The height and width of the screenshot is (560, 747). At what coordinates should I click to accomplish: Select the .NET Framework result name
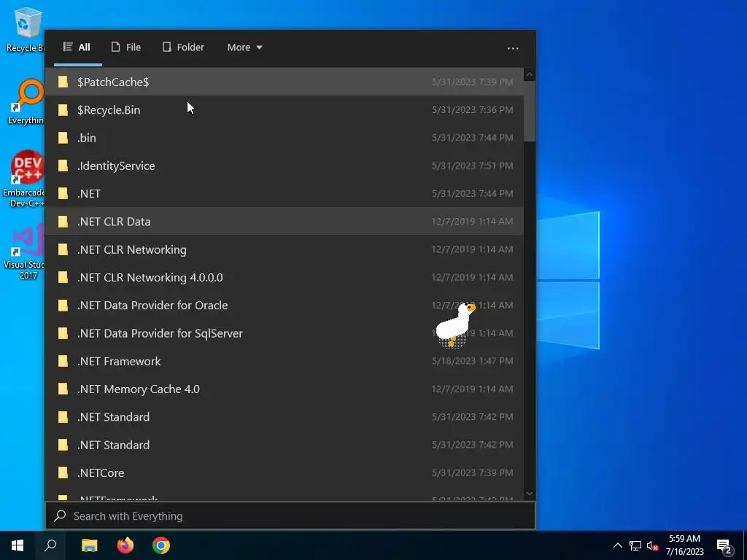119,361
